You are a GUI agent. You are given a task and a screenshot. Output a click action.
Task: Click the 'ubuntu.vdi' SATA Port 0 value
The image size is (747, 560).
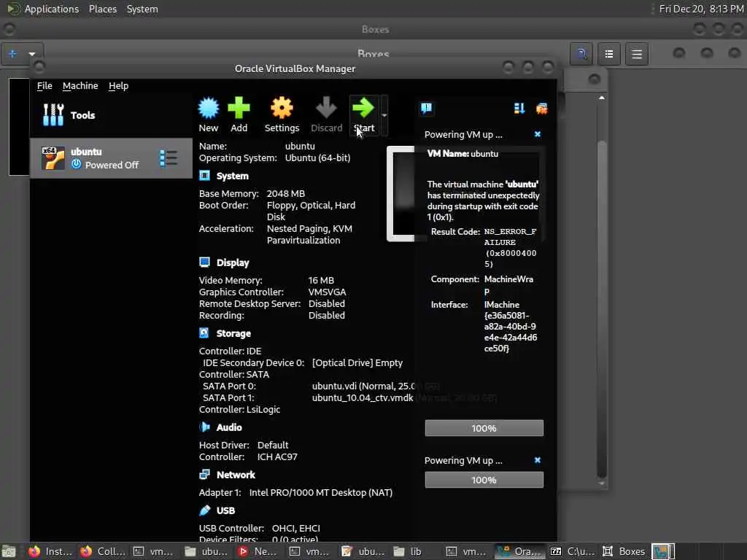coord(363,386)
